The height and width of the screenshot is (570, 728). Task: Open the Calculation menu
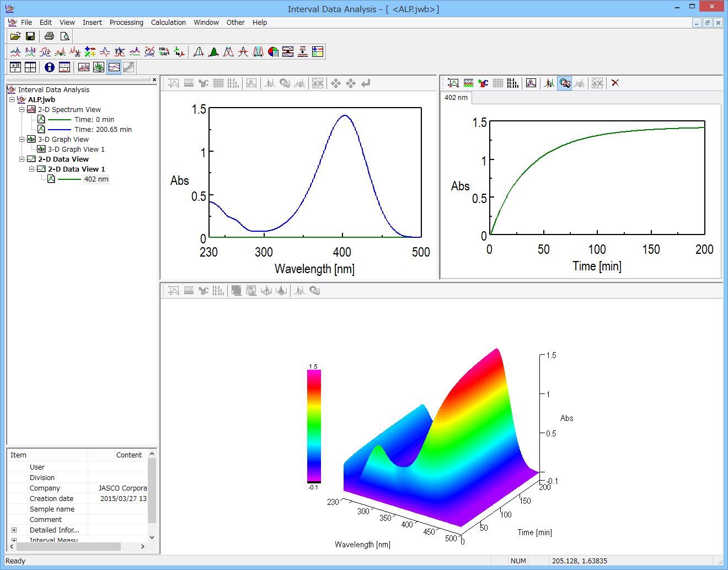coord(168,23)
